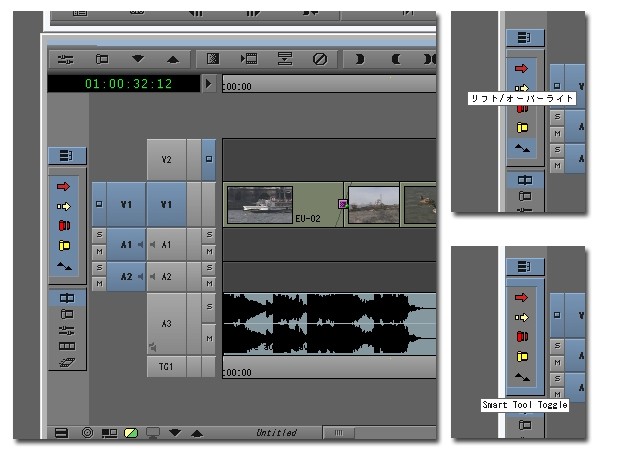Click the Mark Clip icon
The width and height of the screenshot is (625, 469).
[x=429, y=59]
